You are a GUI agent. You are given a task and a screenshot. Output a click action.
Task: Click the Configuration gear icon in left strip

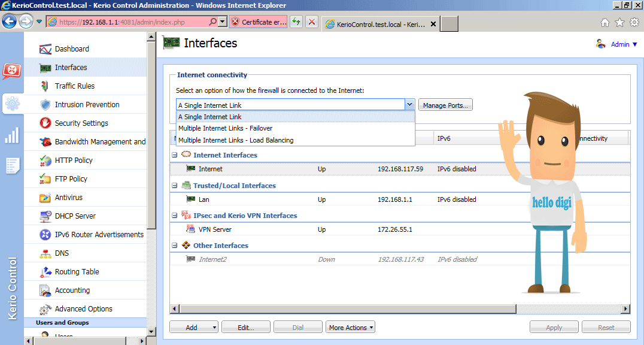click(x=12, y=104)
